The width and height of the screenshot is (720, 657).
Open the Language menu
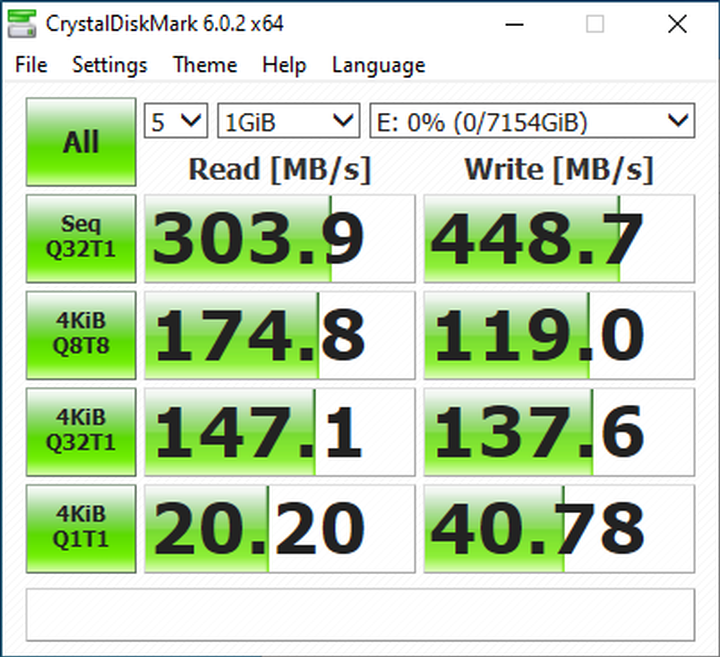(x=378, y=65)
